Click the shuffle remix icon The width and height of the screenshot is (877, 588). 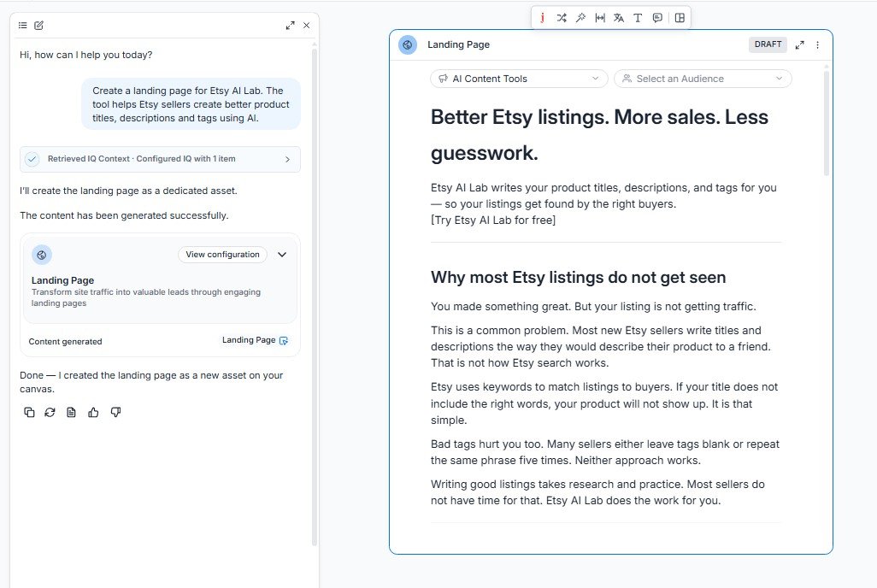(x=562, y=18)
